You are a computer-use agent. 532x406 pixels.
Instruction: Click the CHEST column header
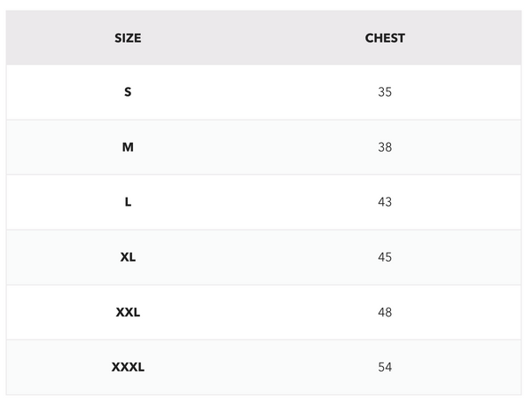click(385, 38)
